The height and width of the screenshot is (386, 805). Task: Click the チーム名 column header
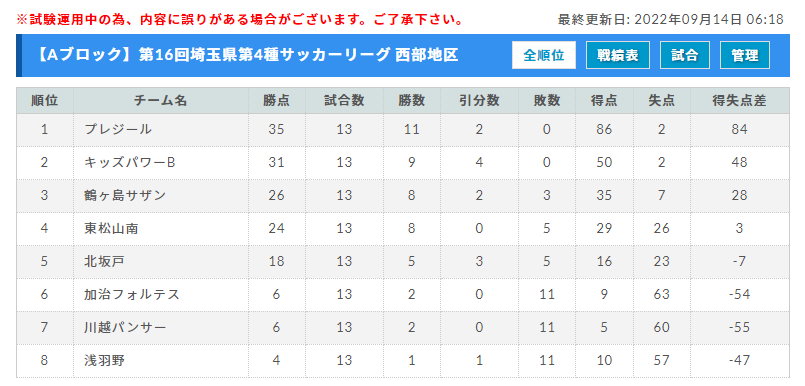pyautogui.click(x=161, y=101)
